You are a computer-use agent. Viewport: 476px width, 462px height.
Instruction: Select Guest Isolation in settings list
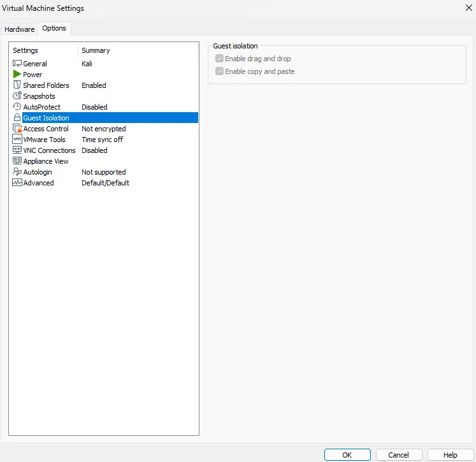(x=105, y=118)
